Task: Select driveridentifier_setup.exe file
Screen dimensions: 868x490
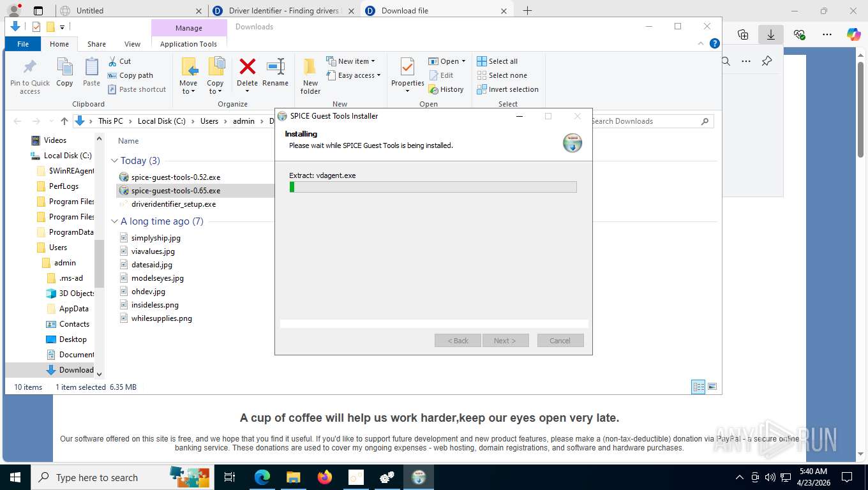Action: (x=174, y=204)
